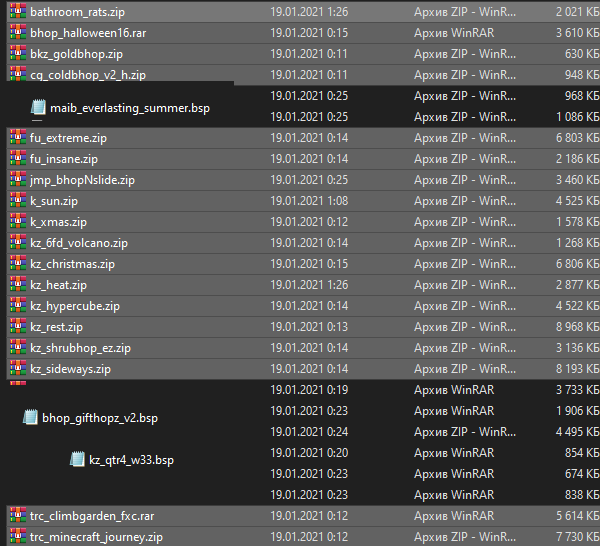Click the kz_qtr4_w33.bsp file name
600x546 pixels.
131,460
